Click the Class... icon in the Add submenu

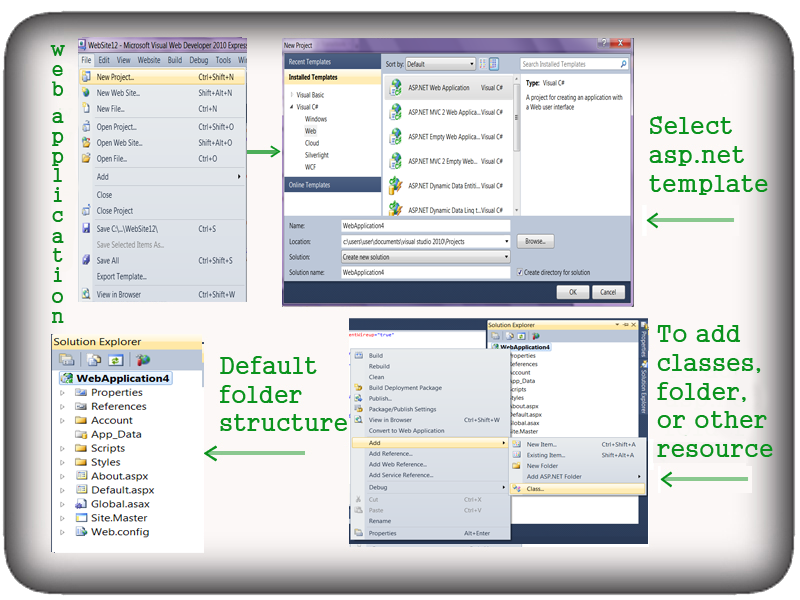517,489
